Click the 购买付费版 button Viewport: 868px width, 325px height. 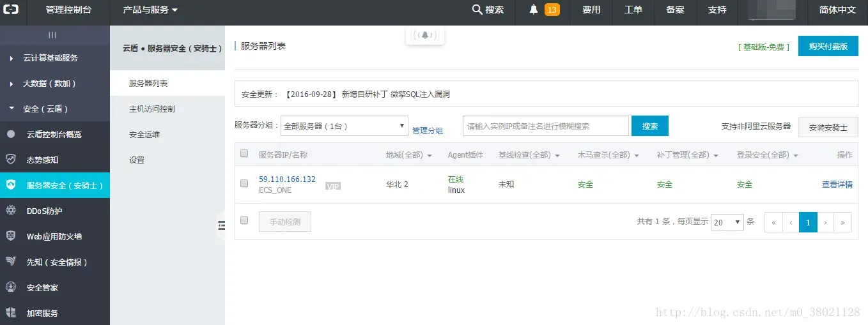[828, 46]
